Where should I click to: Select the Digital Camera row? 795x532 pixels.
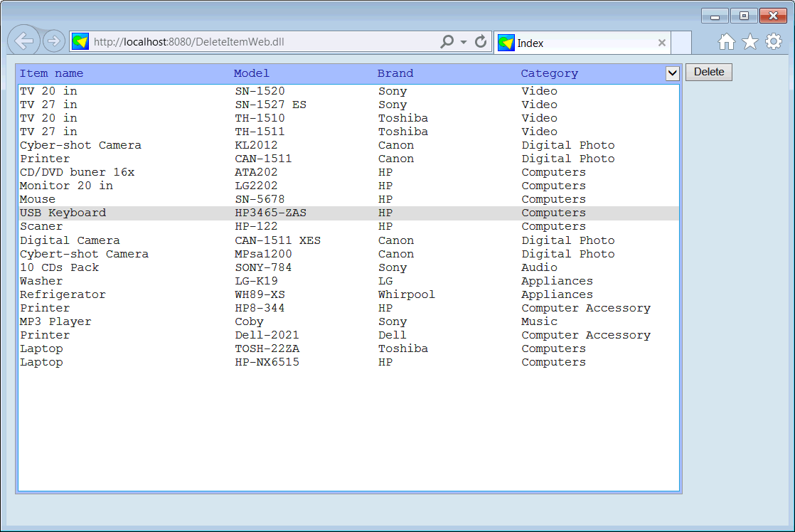[349, 240]
